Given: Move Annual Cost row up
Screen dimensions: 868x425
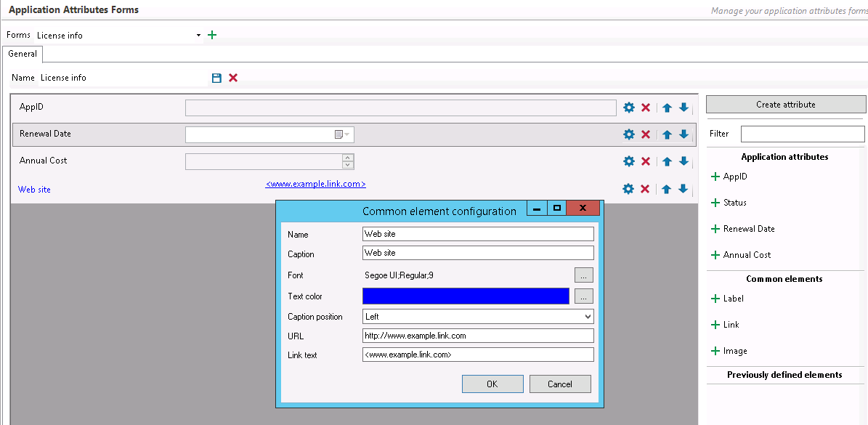Looking at the screenshot, I should tap(666, 162).
